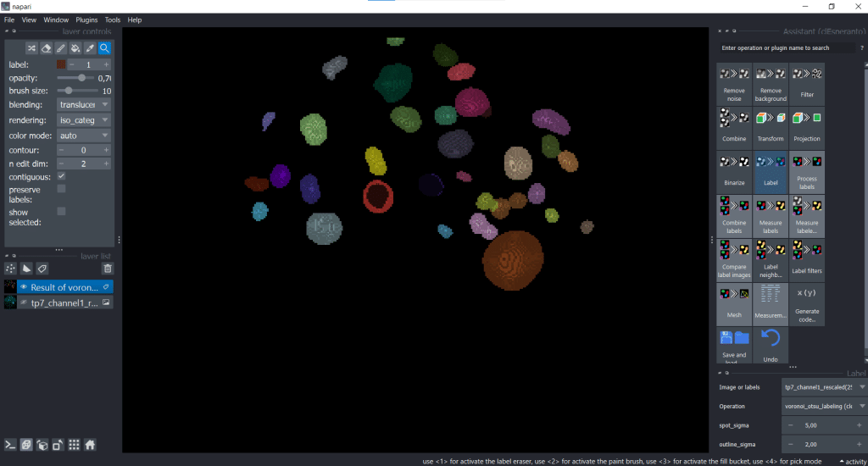The width and height of the screenshot is (868, 466).
Task: Pick the color picker tool
Action: [89, 48]
